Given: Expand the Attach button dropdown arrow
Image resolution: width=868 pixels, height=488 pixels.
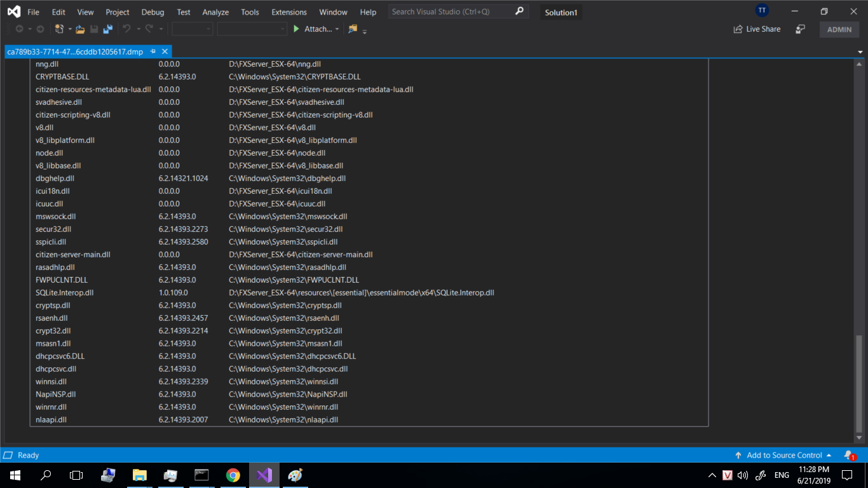Looking at the screenshot, I should click(337, 29).
